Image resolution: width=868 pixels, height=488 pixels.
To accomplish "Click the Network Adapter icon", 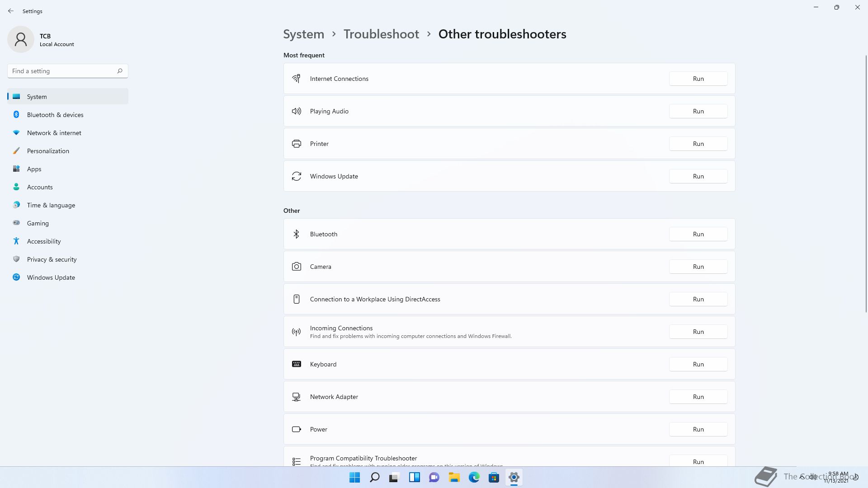I will point(296,397).
